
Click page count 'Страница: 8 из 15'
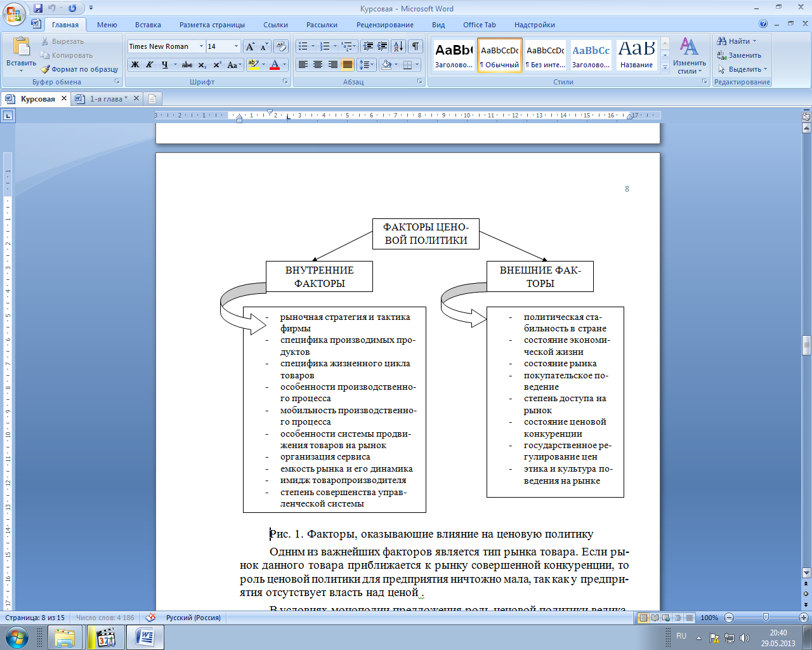[x=35, y=618]
